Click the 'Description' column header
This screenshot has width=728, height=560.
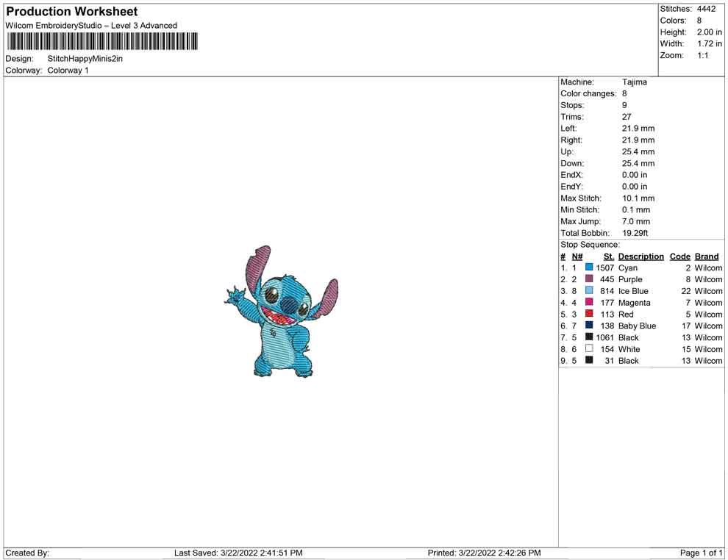pos(640,256)
